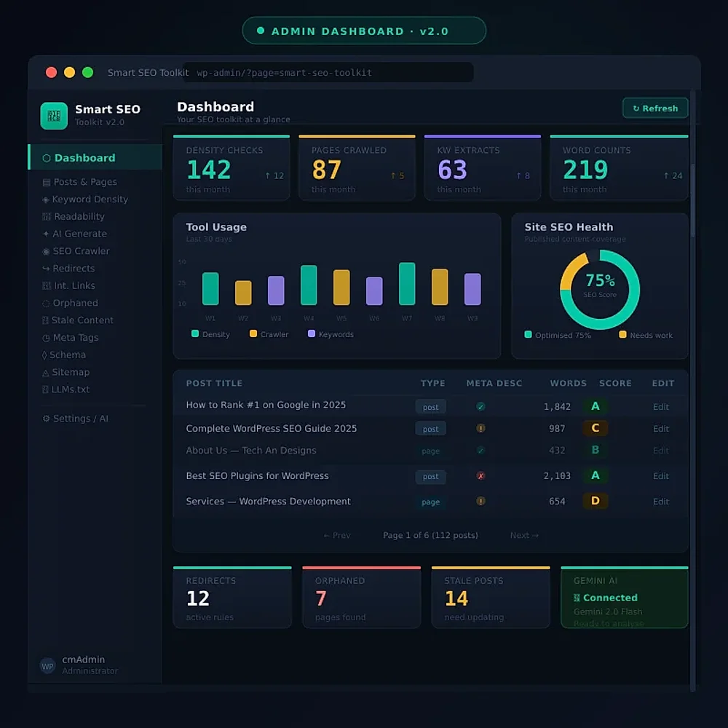Click the Smart SEO logo icon

pyautogui.click(x=54, y=116)
